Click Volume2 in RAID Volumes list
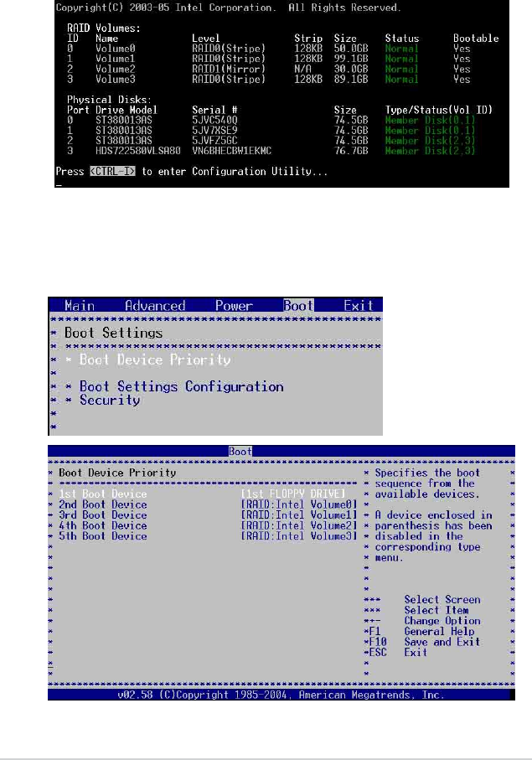The width and height of the screenshot is (532, 760). 116,69
